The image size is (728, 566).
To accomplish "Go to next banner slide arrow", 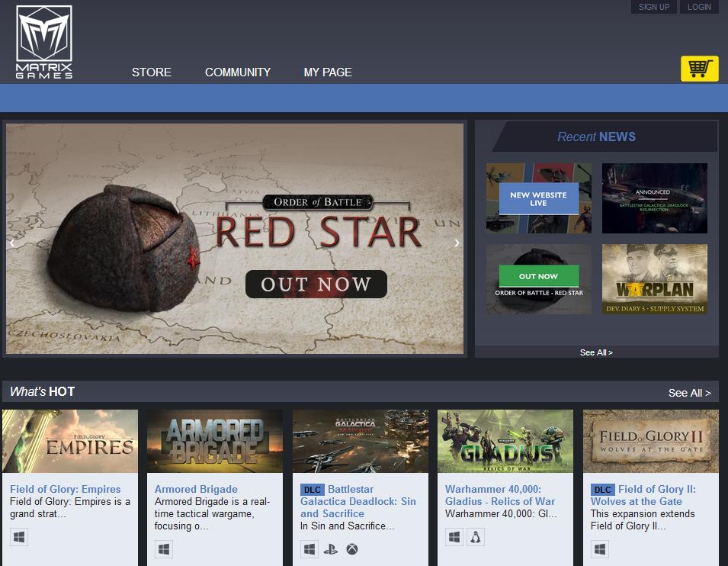I will click(457, 243).
